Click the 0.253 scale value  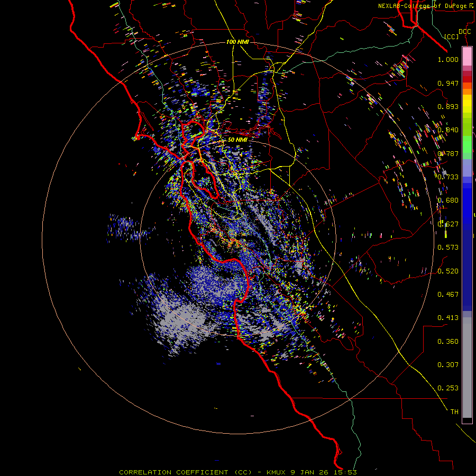point(448,388)
